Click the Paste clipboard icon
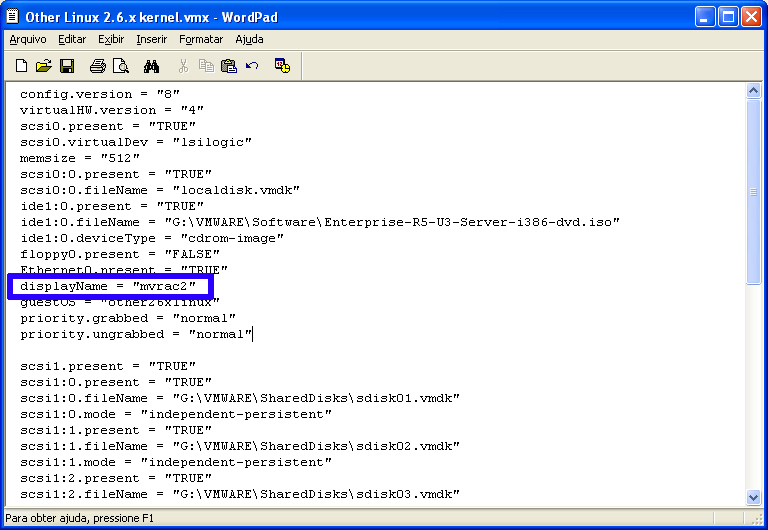Viewport: 768px width, 530px height. (229, 67)
